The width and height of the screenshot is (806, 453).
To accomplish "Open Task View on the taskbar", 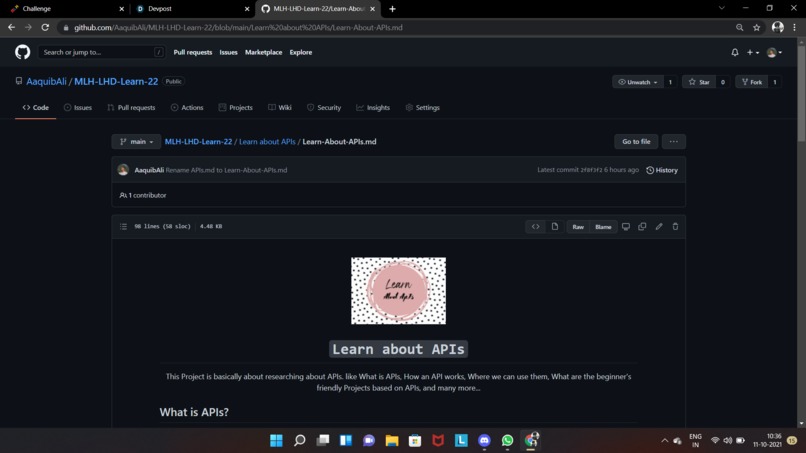I will [322, 440].
